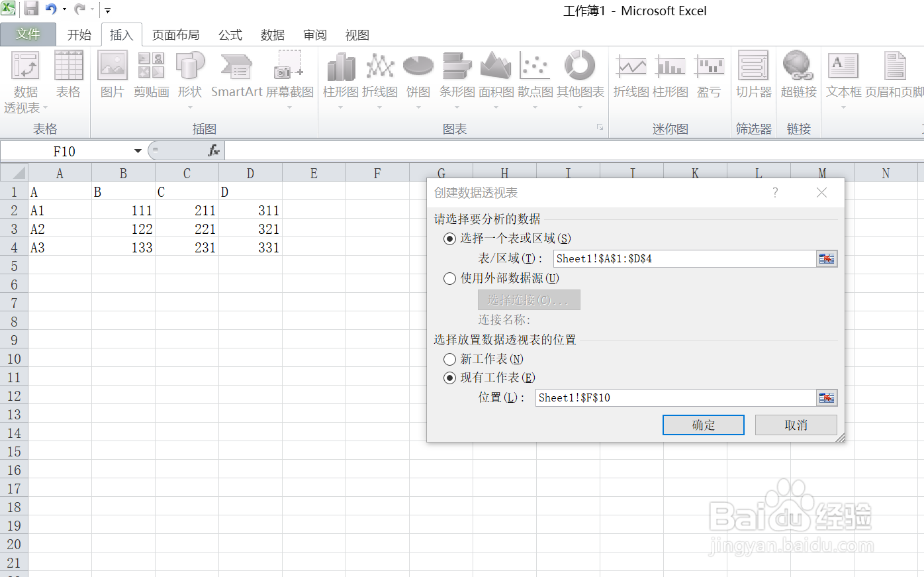This screenshot has width=924, height=577.
Task: Switch to the 开始 ribbon tab
Action: (x=79, y=34)
